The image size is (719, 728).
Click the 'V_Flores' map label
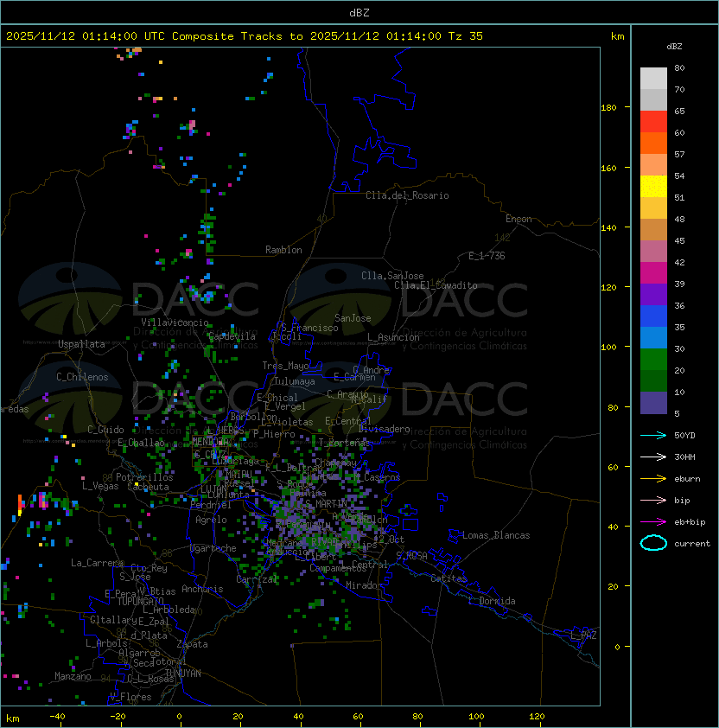click(x=130, y=697)
